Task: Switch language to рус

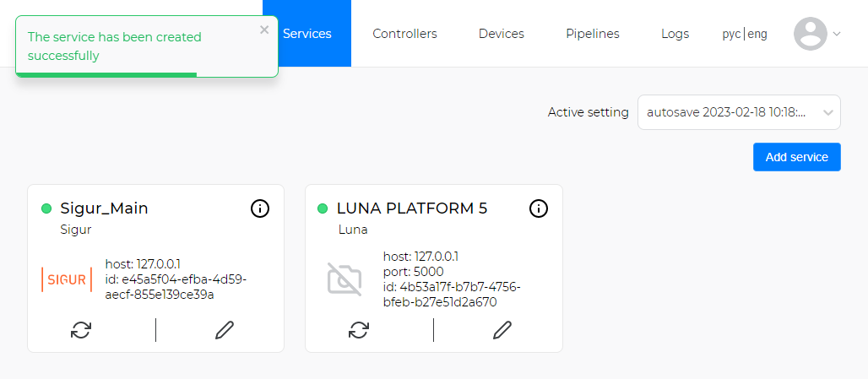Action: click(x=730, y=35)
